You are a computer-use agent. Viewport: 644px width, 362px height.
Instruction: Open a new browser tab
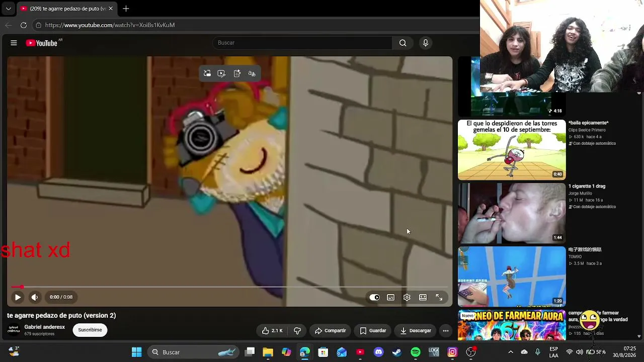coord(126,9)
